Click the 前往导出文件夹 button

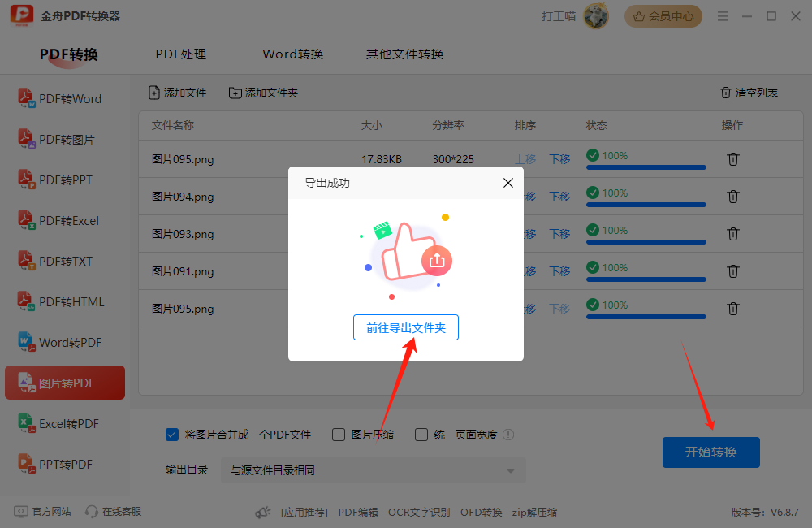click(x=406, y=327)
